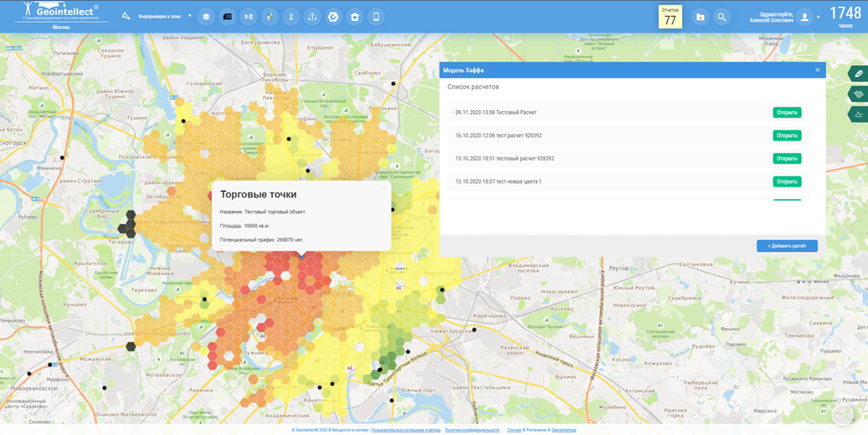868x435 pixels.
Task: Click the magnifier search icon
Action: [x=722, y=17]
